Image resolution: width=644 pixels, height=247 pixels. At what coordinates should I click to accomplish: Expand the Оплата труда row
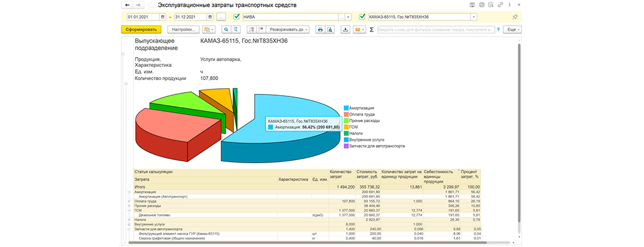pos(129,201)
